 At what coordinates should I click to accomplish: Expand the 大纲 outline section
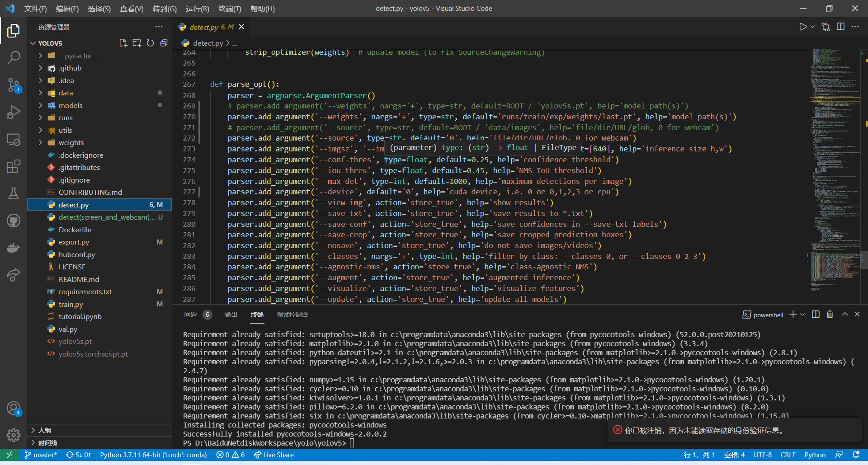click(x=33, y=430)
